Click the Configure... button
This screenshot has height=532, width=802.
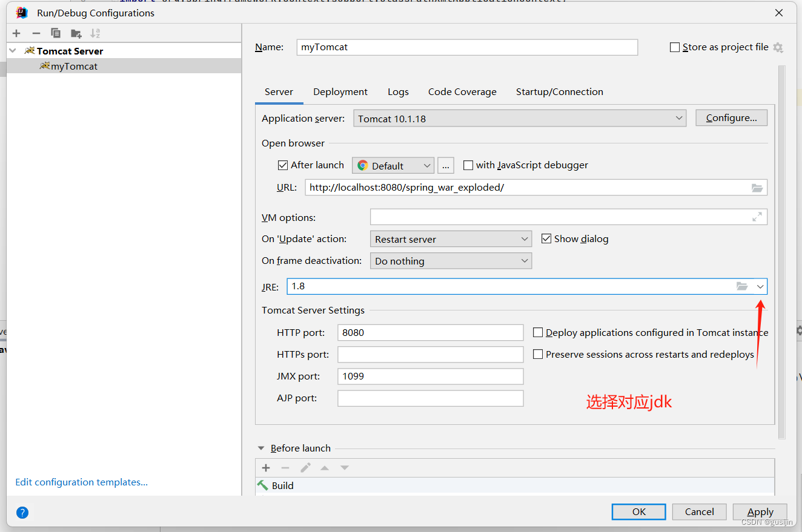[731, 118]
